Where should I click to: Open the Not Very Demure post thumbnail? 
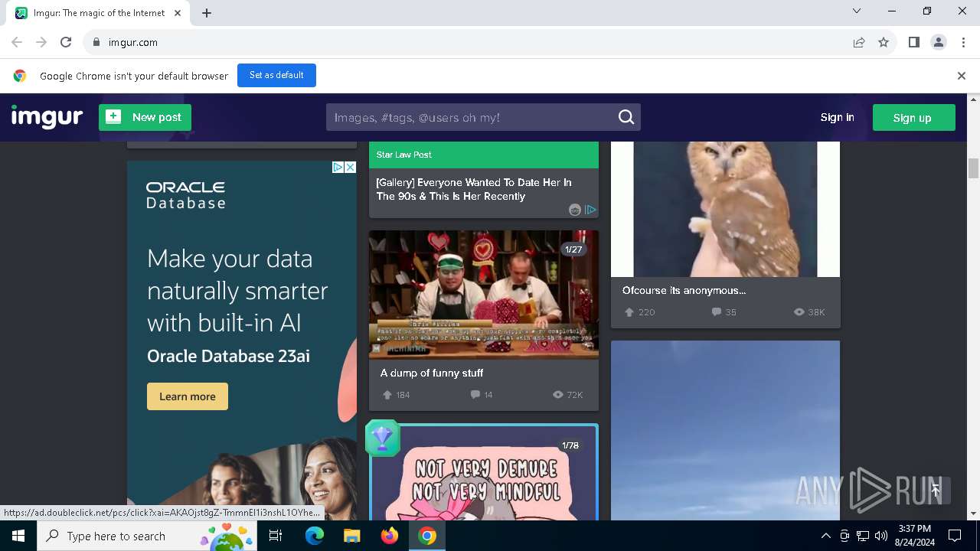[x=484, y=474]
